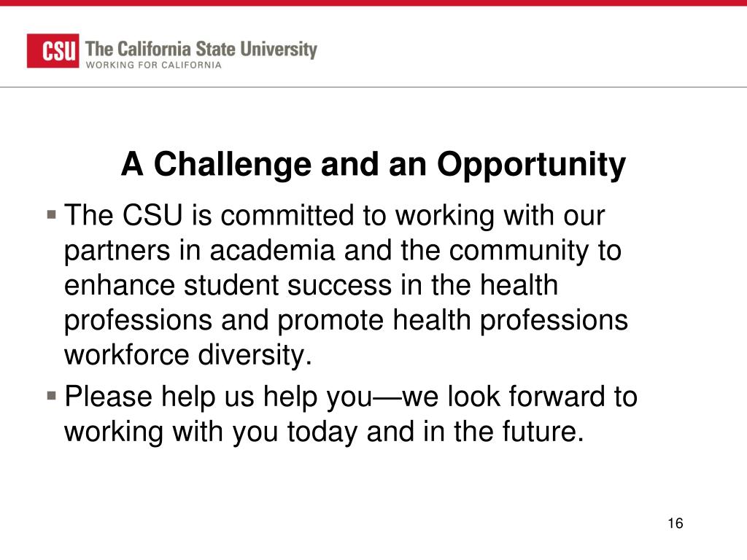Click the phrase promote health professions
The width and height of the screenshot is (747, 560).
(x=452, y=321)
